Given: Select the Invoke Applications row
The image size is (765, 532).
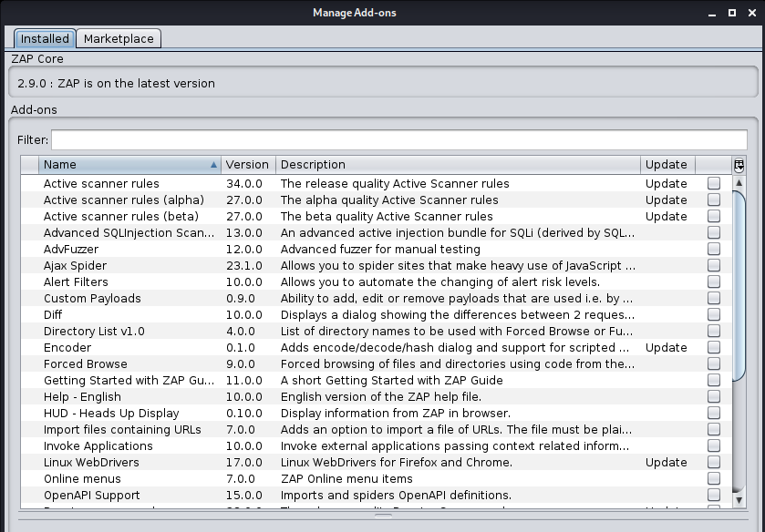Looking at the screenshot, I should (377, 446).
